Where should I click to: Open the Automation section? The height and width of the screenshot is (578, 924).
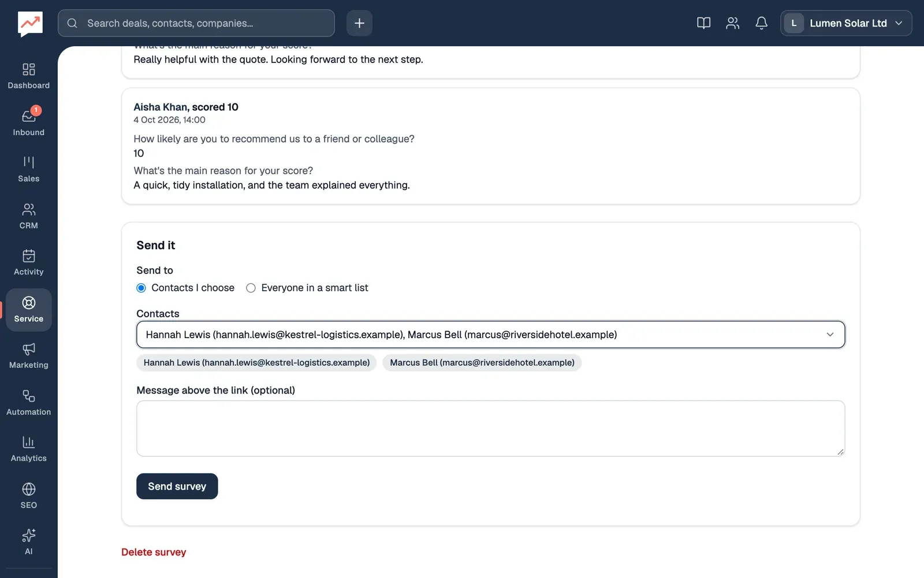(x=28, y=403)
